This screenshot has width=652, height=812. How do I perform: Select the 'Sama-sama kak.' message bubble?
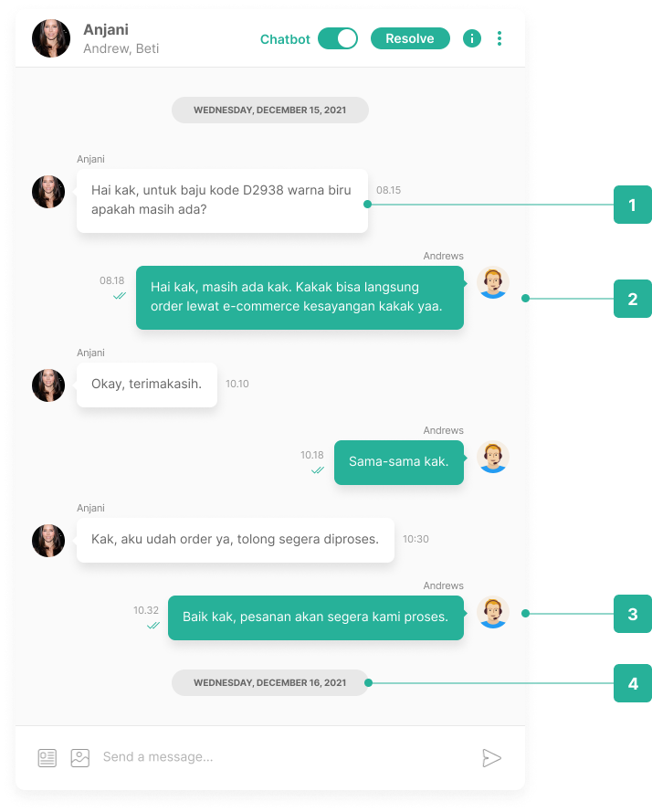coord(399,462)
